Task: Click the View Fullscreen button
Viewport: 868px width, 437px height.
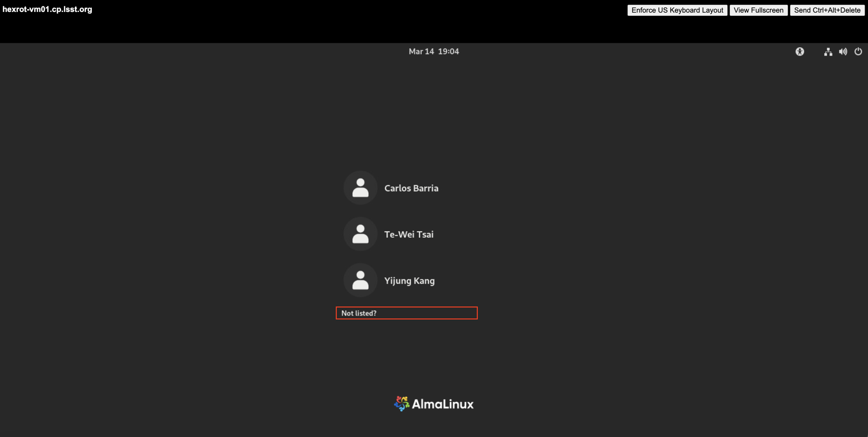Action: 758,10
